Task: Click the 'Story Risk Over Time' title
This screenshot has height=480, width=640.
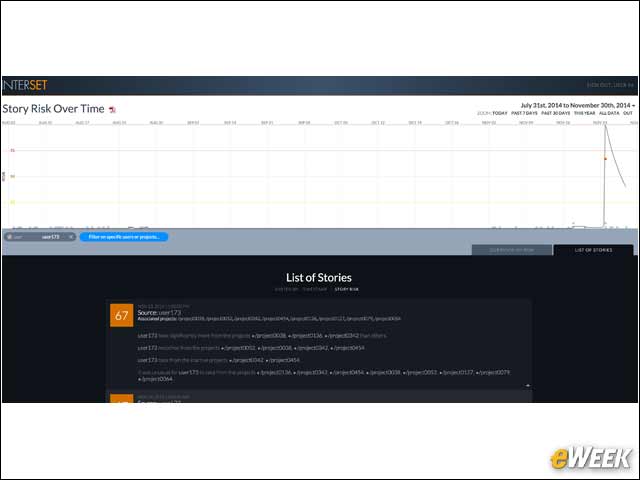Action: tap(53, 109)
